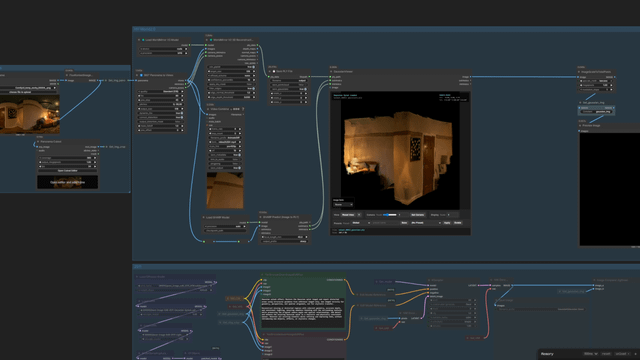Collapse the GaussianViewer node

(331, 71)
